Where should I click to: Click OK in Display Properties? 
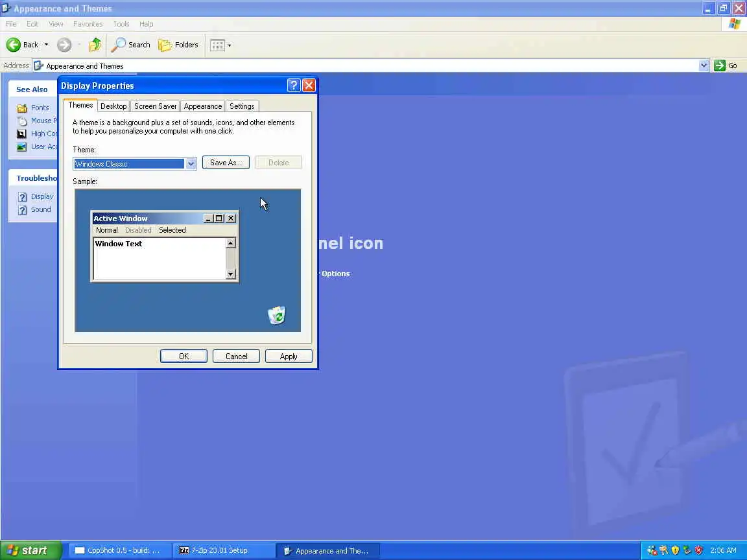click(x=184, y=356)
